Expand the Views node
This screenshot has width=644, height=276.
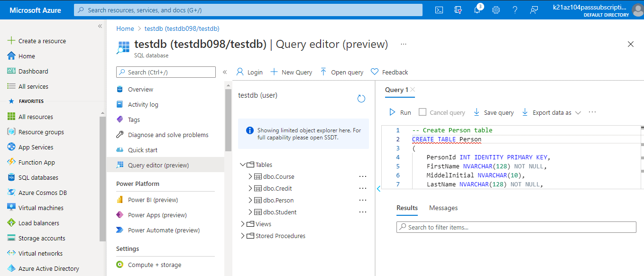(x=242, y=224)
